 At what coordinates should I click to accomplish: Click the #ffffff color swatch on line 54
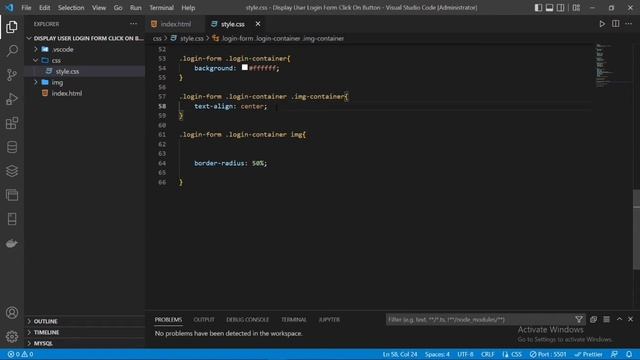[244, 67]
